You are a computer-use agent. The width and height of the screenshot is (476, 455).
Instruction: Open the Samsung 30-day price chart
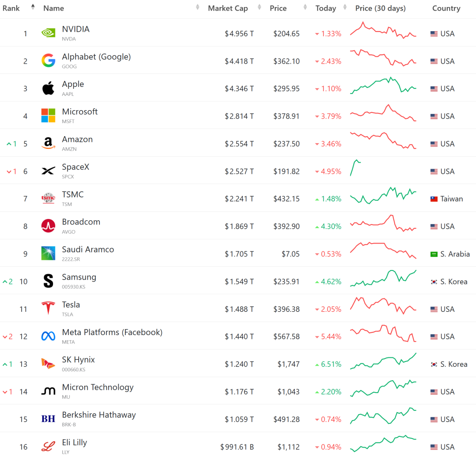(x=383, y=278)
